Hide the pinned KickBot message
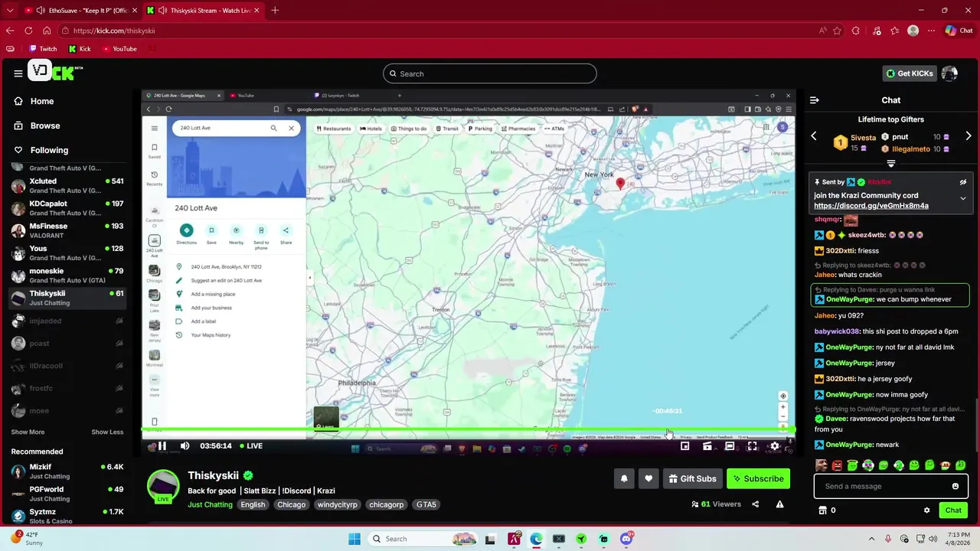 tap(963, 182)
